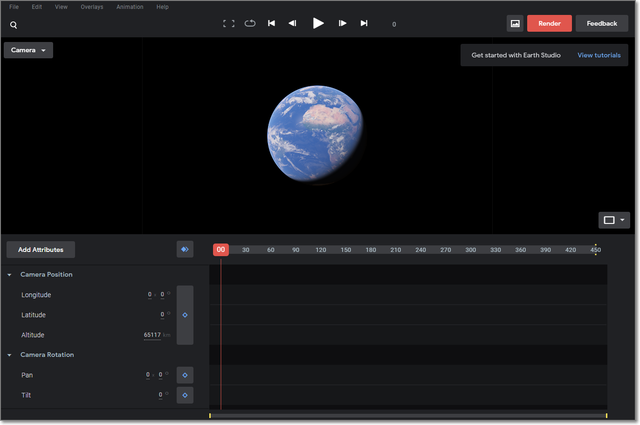Step back one frame
The height and width of the screenshot is (425, 640).
(292, 23)
